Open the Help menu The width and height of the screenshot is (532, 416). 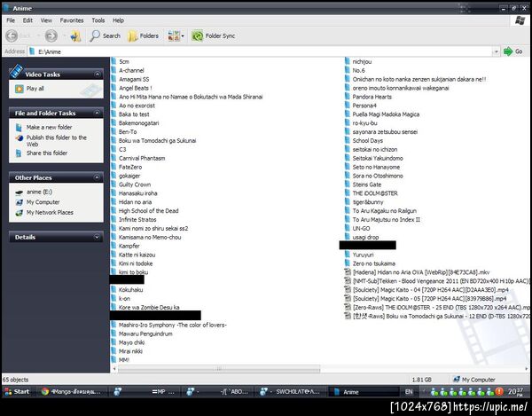(x=118, y=20)
